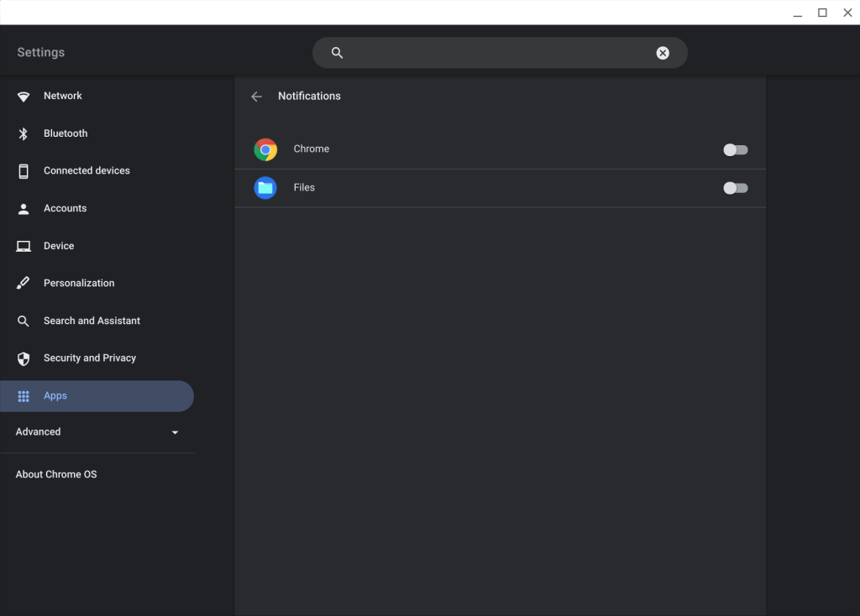Open Security and Privacy settings
The width and height of the screenshot is (860, 616).
[97, 358]
